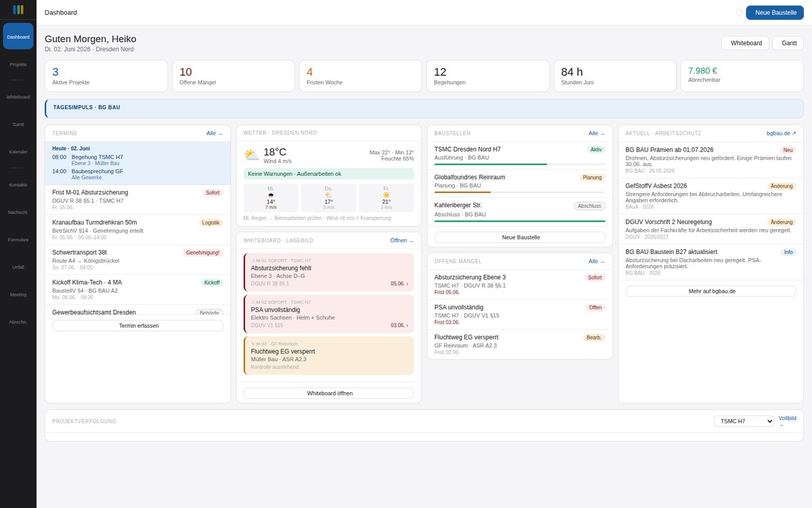
Task: Open Gantt from the sidebar
Action: pyautogui.click(x=18, y=125)
